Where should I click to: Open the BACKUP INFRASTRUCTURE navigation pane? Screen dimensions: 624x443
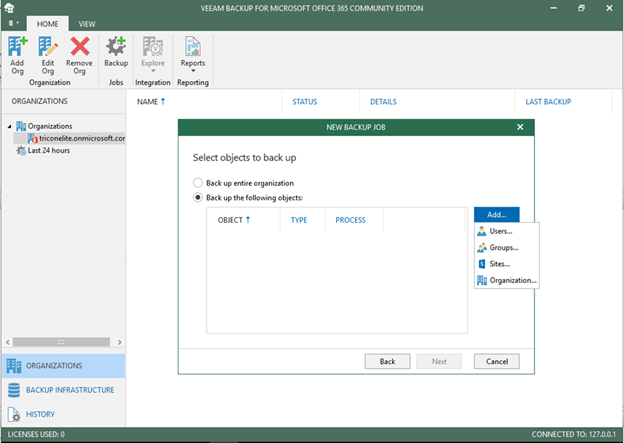tap(63, 390)
